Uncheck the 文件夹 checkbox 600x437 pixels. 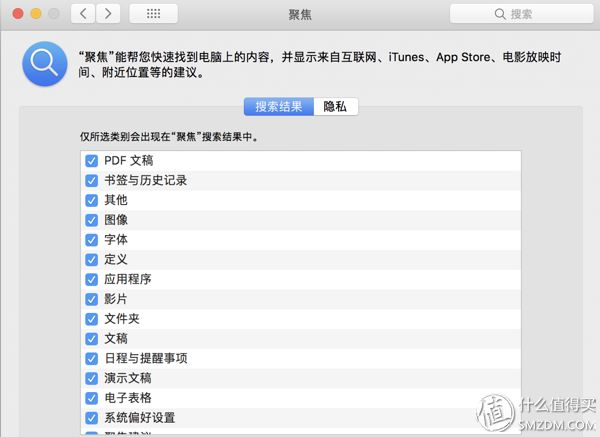[x=91, y=319]
